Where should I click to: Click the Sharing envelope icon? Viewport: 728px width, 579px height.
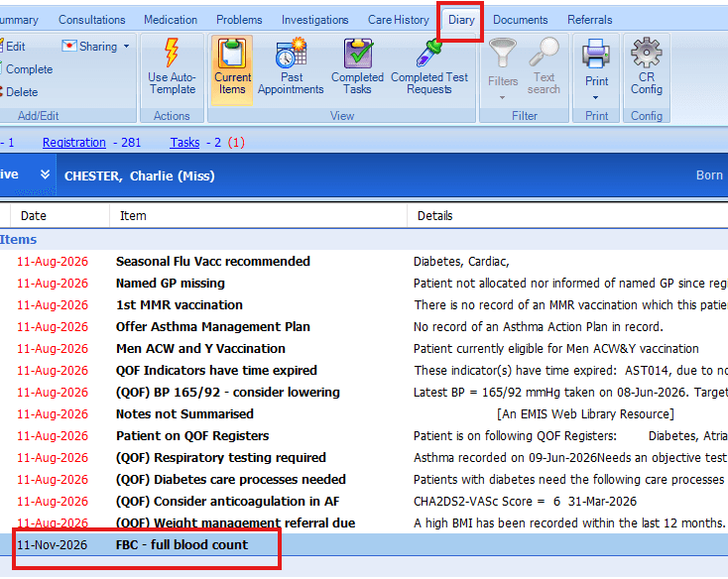click(68, 46)
